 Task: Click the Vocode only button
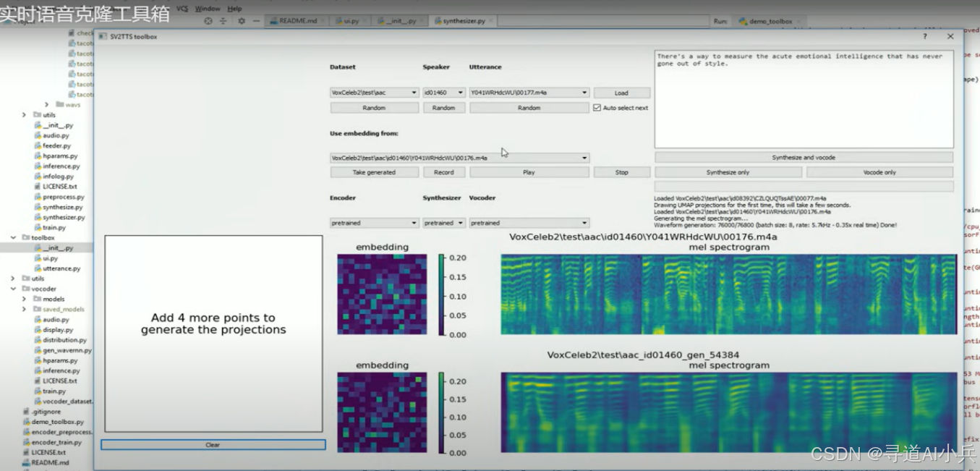point(879,172)
